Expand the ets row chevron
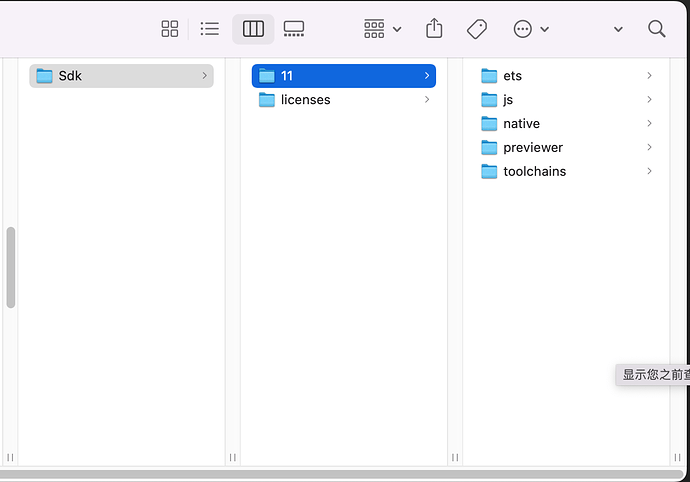This screenshot has height=482, width=690. [x=650, y=76]
